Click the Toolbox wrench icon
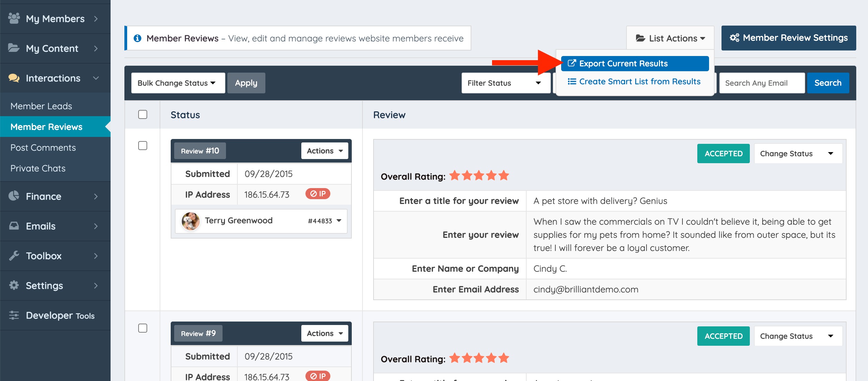Image resolution: width=868 pixels, height=381 pixels. click(x=14, y=255)
